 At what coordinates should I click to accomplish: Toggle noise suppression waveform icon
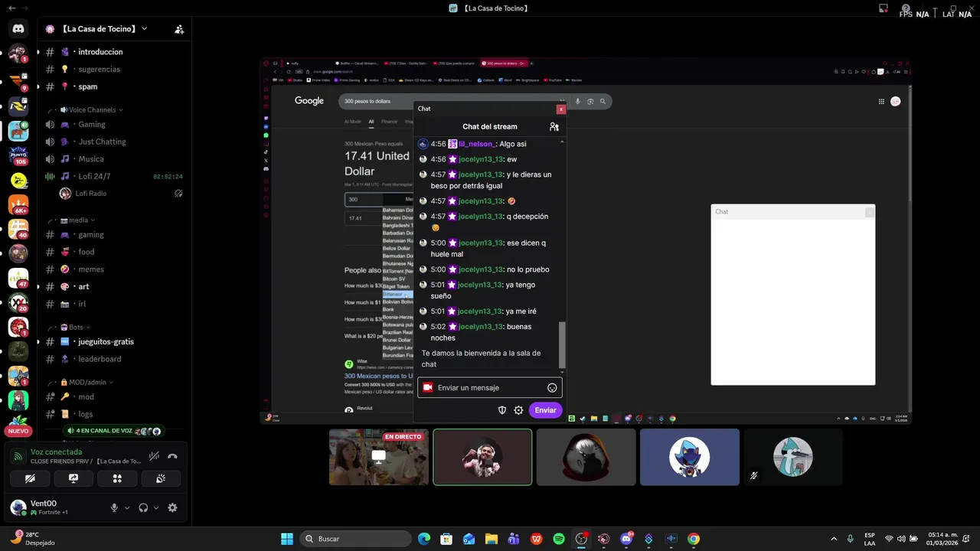pyautogui.click(x=154, y=456)
